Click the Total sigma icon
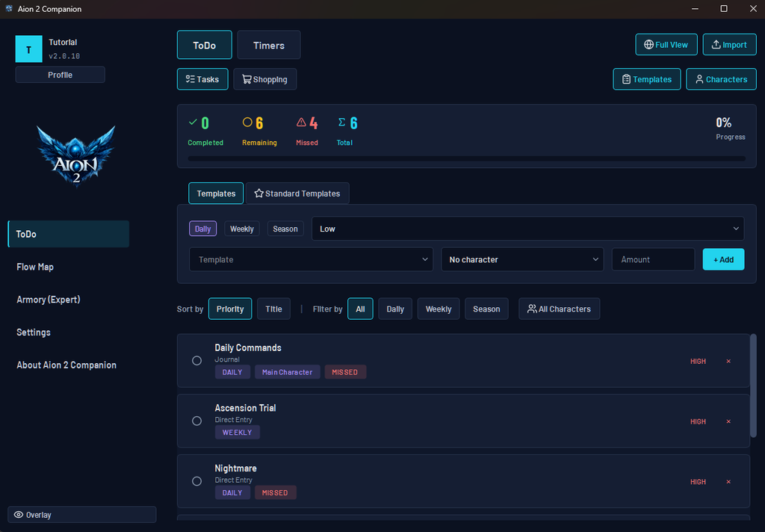The image size is (765, 532). tap(342, 122)
